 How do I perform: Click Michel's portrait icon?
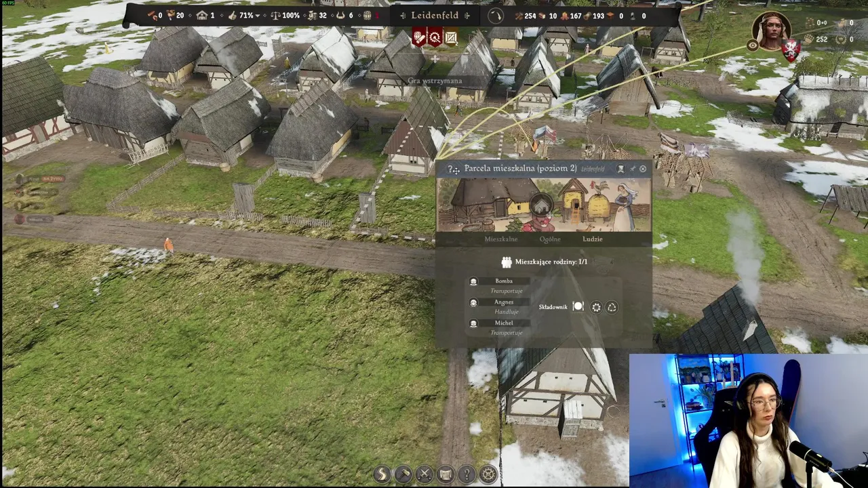pos(473,324)
